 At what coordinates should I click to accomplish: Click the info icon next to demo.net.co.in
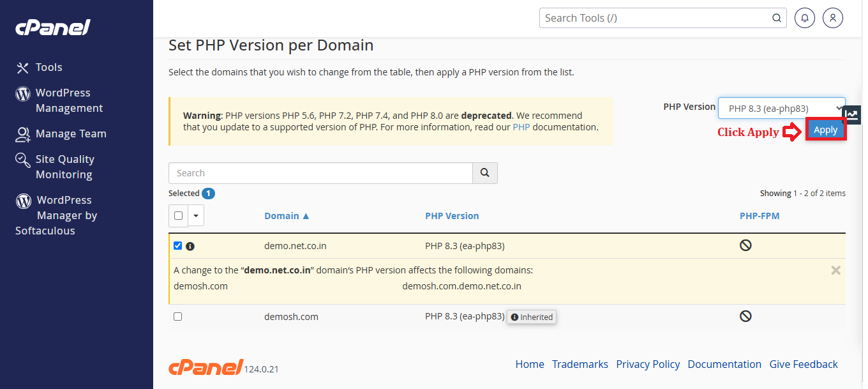(x=190, y=246)
